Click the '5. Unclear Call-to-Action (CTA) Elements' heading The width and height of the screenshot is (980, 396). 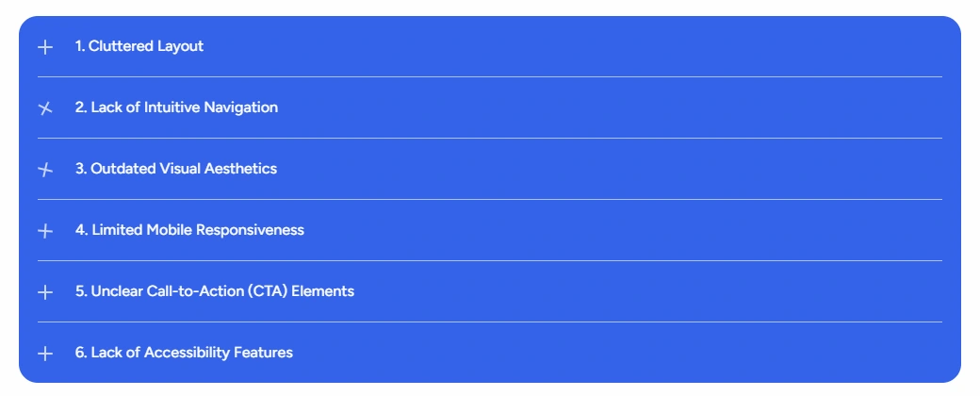[x=215, y=291]
